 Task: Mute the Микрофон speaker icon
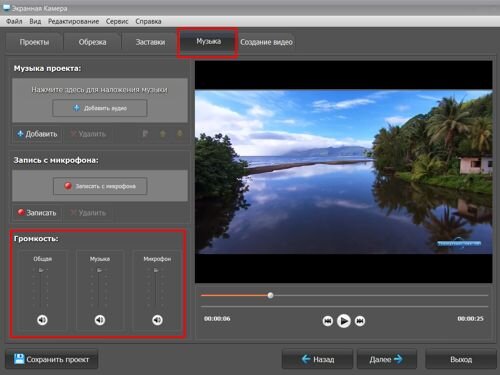[x=157, y=320]
